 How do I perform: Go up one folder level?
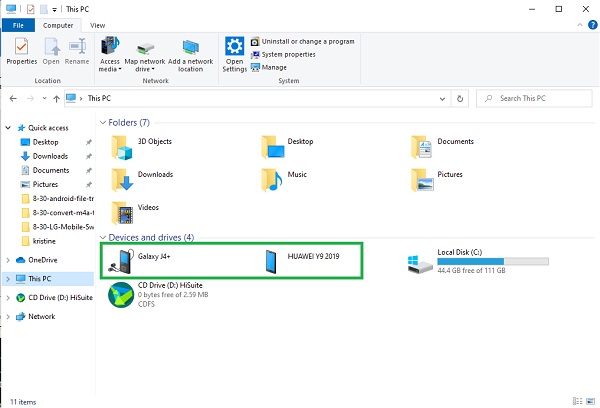tap(56, 99)
